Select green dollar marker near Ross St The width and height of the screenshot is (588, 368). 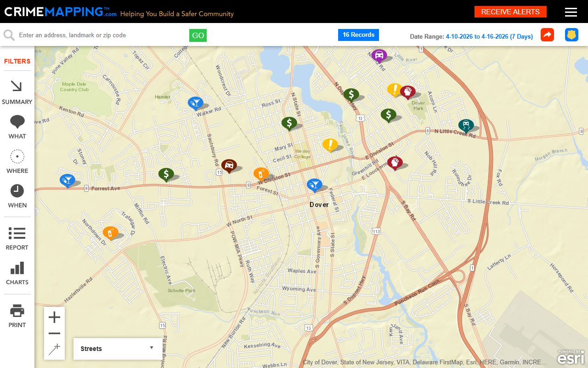coord(289,124)
